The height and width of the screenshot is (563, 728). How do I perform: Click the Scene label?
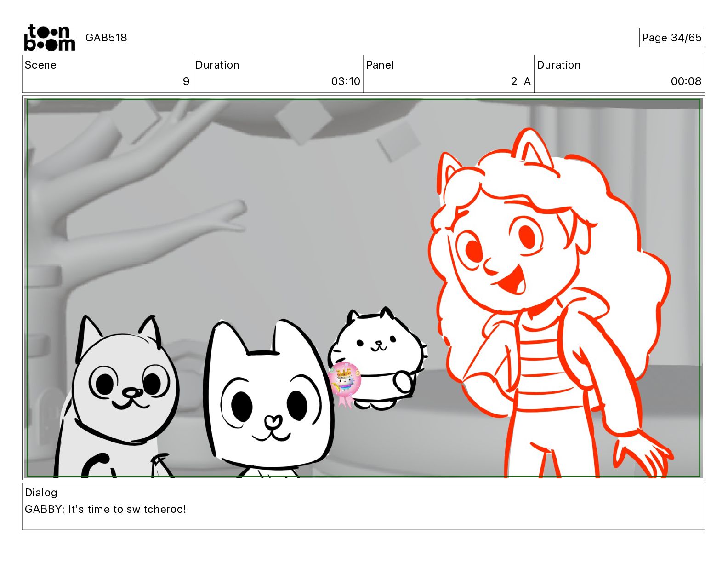[x=40, y=65]
